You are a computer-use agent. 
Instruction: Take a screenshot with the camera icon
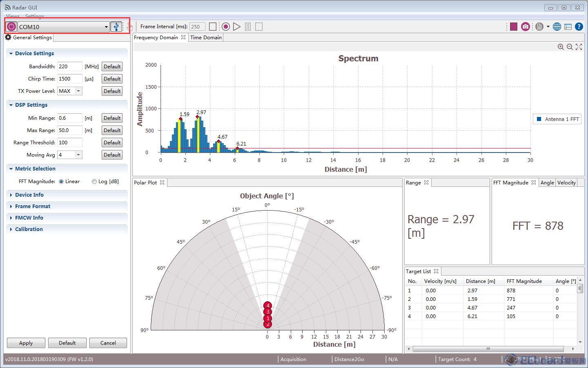click(x=526, y=27)
